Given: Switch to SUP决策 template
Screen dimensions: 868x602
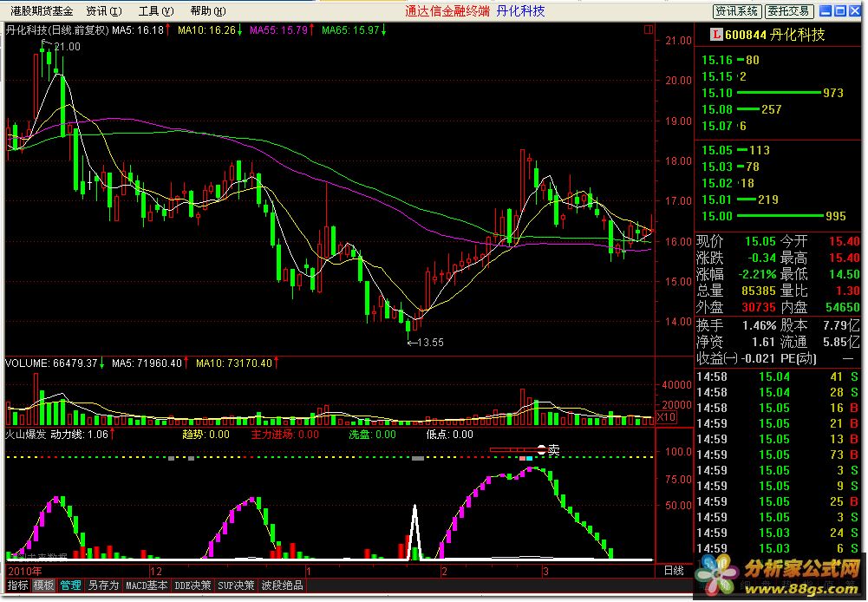Looking at the screenshot, I should [x=236, y=585].
